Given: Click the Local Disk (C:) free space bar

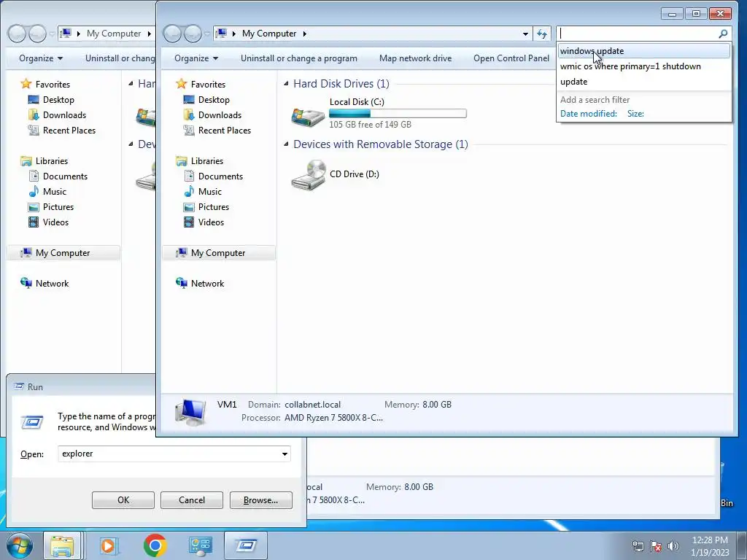Looking at the screenshot, I should (398, 113).
